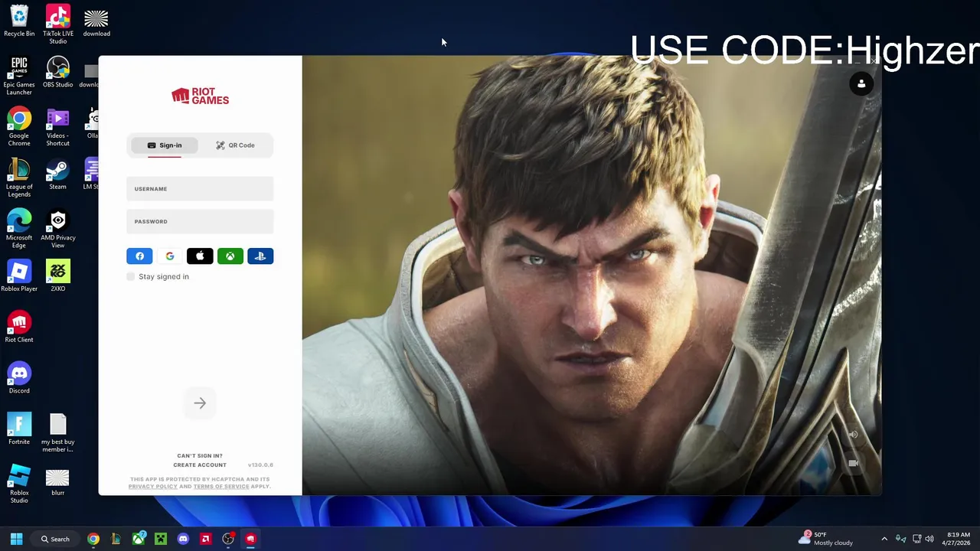This screenshot has width=980, height=551.
Task: Select the TikTok LIVE Studio desktop icon
Action: [58, 24]
